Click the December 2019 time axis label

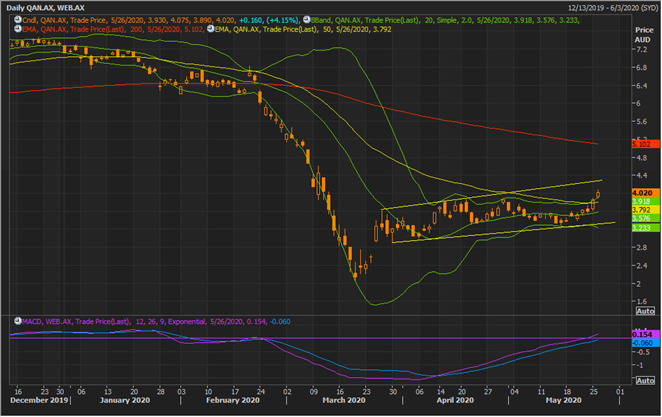[x=39, y=400]
